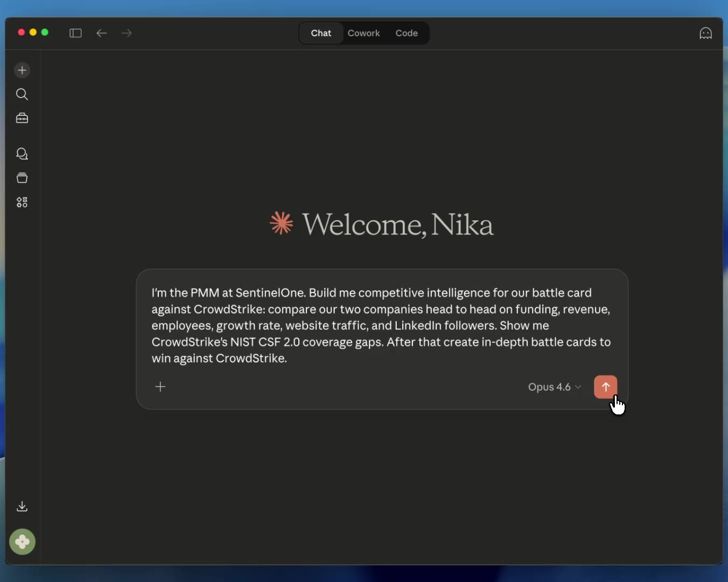This screenshot has width=728, height=582.
Task: Switch to the Chat tab
Action: [x=321, y=33]
